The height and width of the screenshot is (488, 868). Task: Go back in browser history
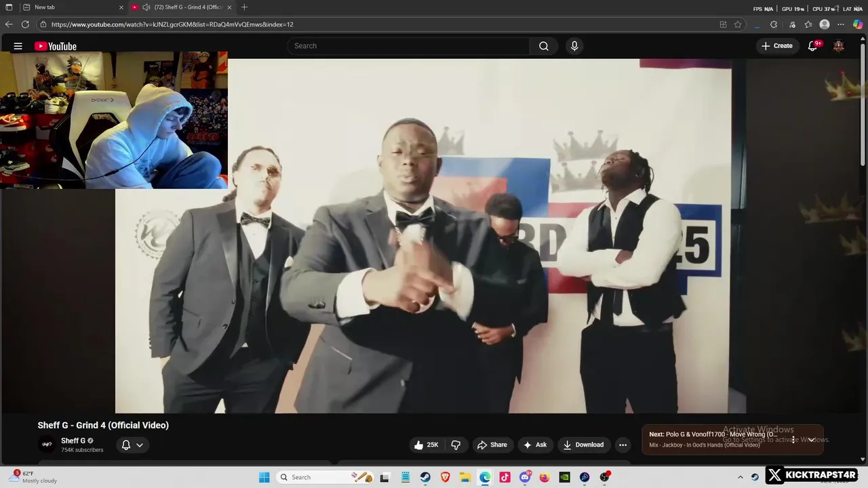(x=9, y=24)
